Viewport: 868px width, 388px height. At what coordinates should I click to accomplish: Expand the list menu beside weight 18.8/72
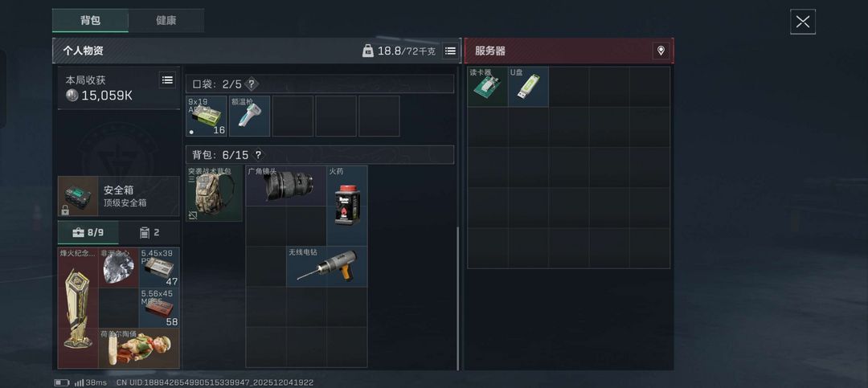(x=451, y=51)
